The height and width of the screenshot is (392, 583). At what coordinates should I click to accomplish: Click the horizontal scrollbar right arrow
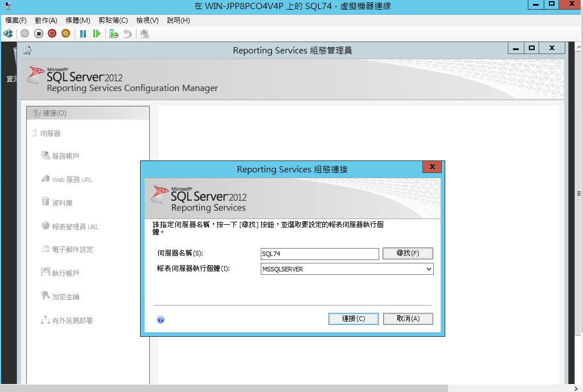click(576, 389)
